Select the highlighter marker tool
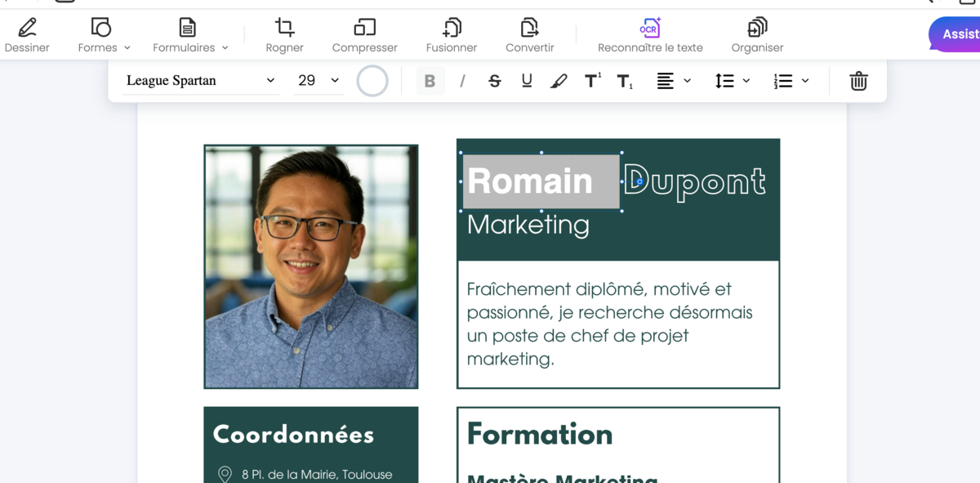This screenshot has width=980, height=483. tap(559, 81)
